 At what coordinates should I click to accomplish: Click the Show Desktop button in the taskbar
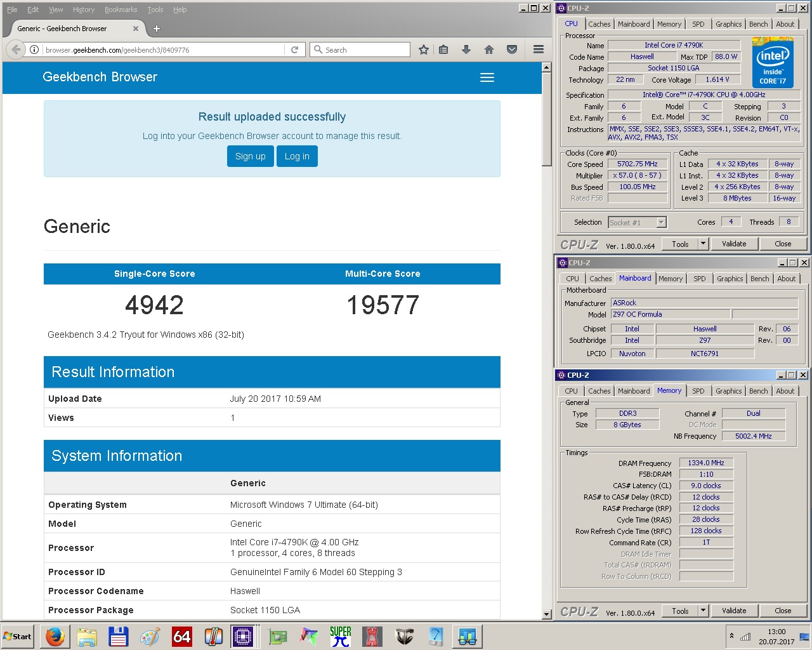(806, 637)
